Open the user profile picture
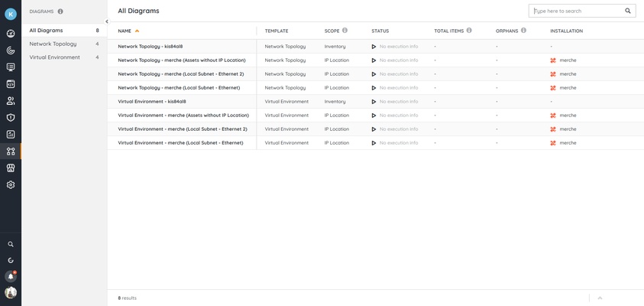The image size is (644, 306). pyautogui.click(x=11, y=292)
